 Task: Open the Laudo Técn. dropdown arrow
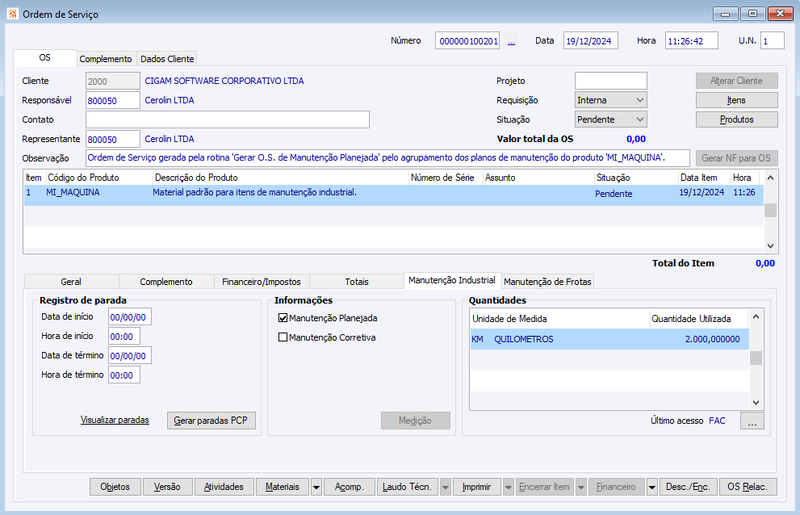[x=445, y=487]
